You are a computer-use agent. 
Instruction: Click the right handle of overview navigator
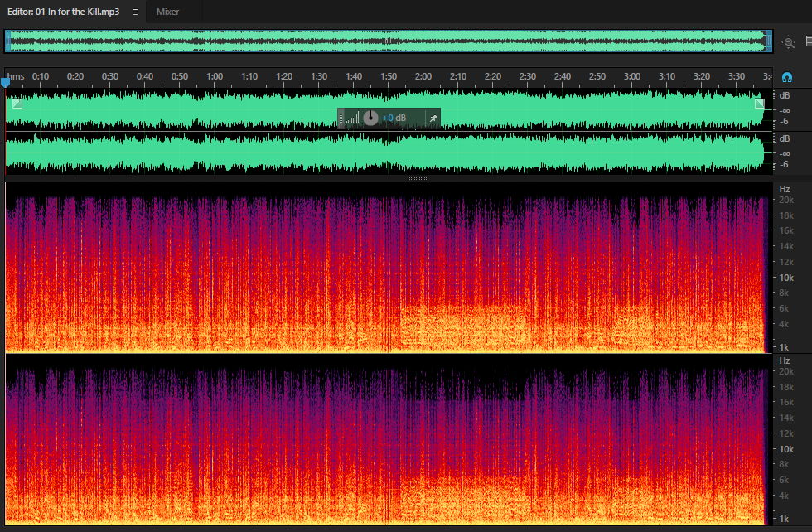pos(769,41)
